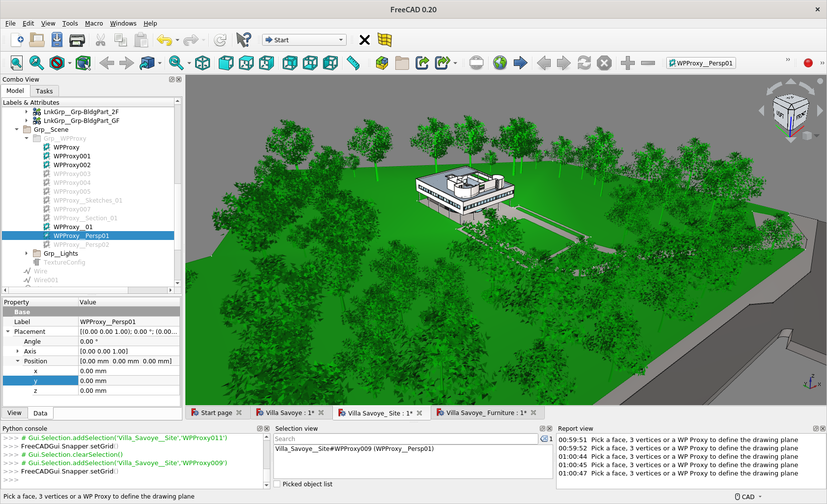Viewport: 827px width, 504px height.
Task: Expand LnkGrp__Grp-BldgPart_2F tree node
Action: click(27, 112)
